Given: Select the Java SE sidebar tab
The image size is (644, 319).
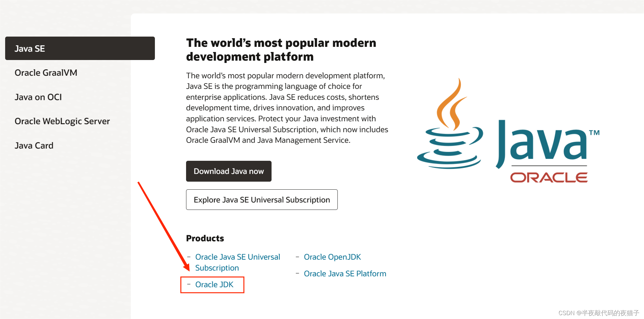Looking at the screenshot, I should tap(80, 48).
